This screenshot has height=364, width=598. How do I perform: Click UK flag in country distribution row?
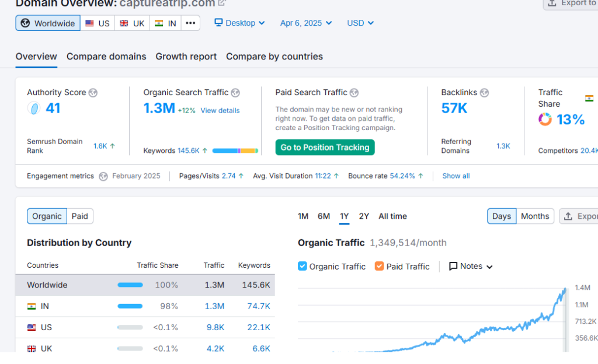[x=32, y=349]
